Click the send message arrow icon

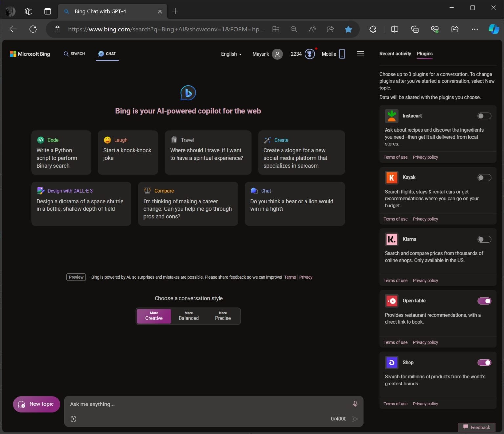point(355,419)
